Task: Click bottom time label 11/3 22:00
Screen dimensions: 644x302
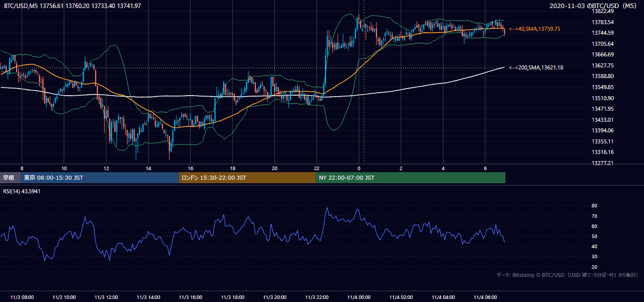Action: point(316,297)
